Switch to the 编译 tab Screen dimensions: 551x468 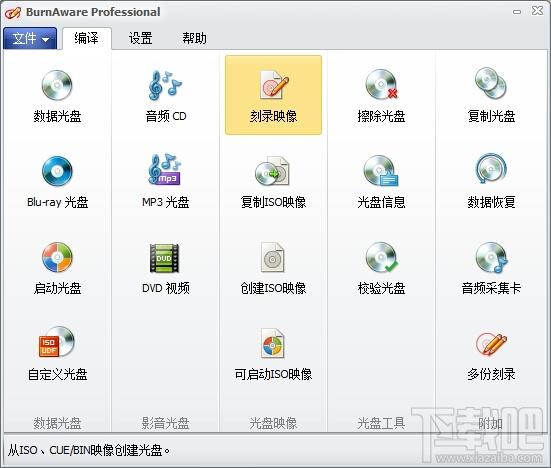point(86,38)
